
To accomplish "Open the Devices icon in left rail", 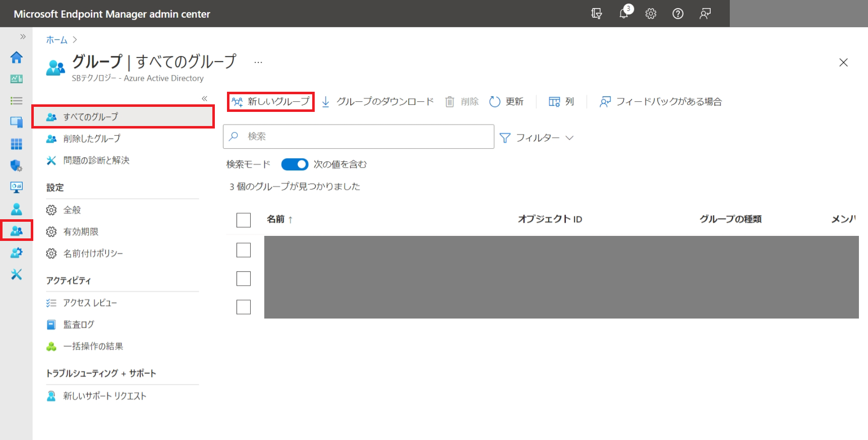I will [16, 122].
